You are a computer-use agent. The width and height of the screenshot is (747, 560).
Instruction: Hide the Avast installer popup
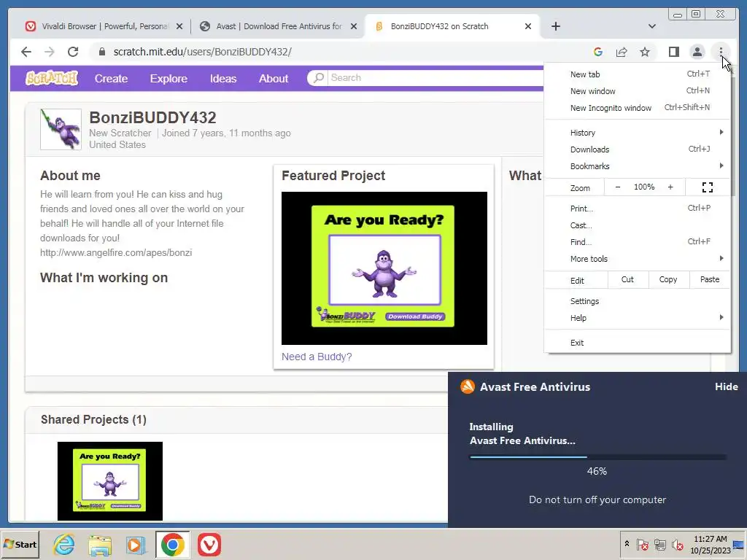pyautogui.click(x=726, y=386)
